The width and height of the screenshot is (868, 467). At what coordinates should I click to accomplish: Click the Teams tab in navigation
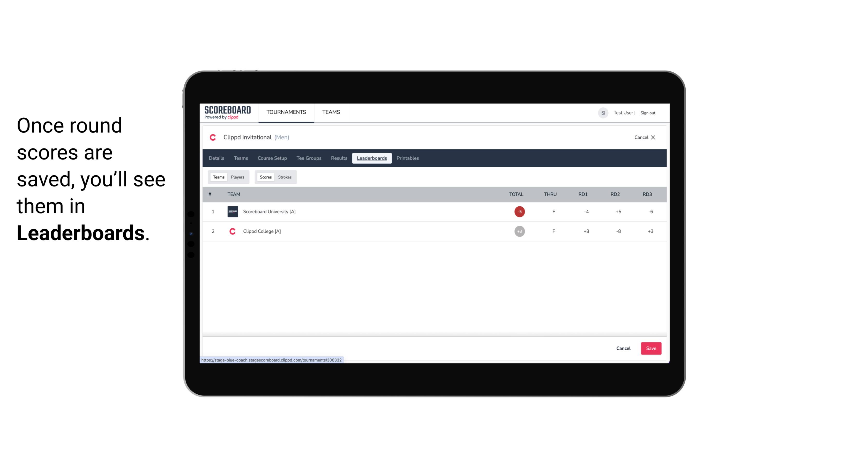click(331, 112)
